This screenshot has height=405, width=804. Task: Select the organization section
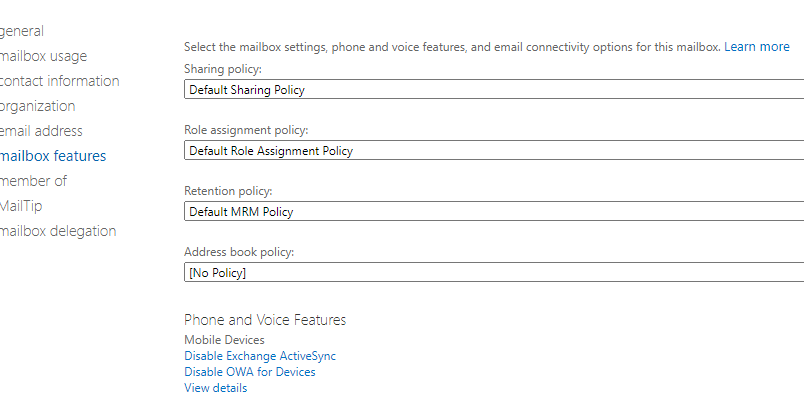pyautogui.click(x=38, y=106)
